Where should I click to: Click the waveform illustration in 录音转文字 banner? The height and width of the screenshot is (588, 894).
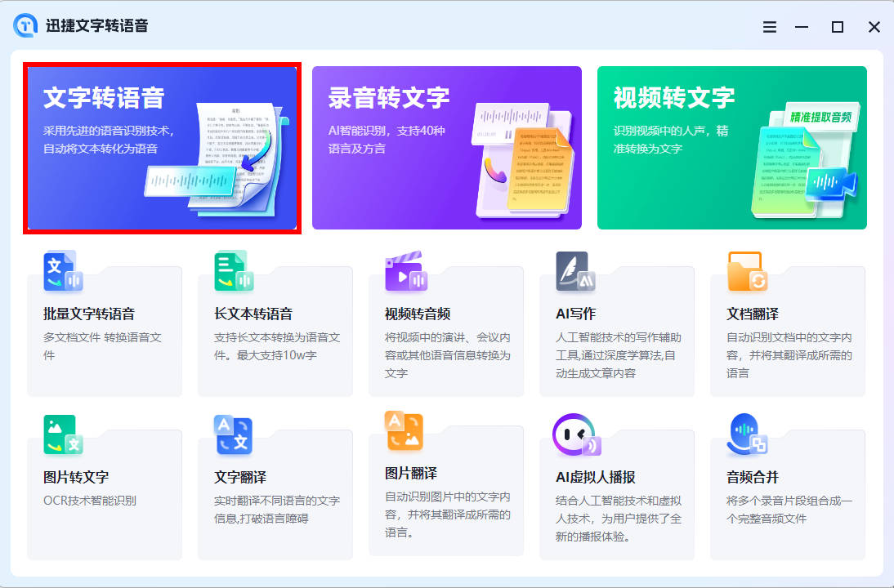click(511, 122)
